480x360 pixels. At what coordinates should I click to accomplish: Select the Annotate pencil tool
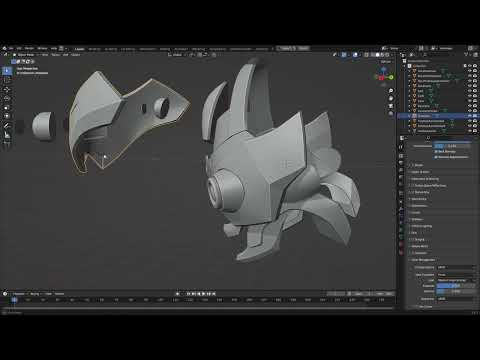[x=7, y=126]
